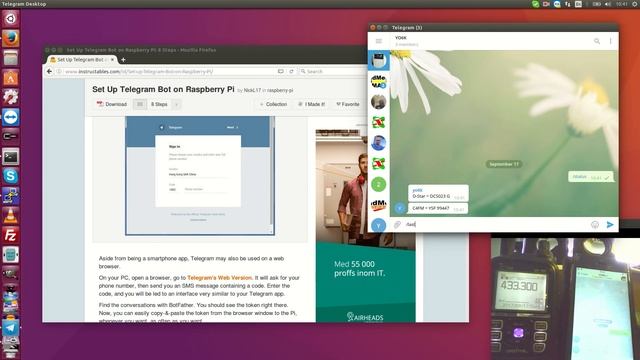Open clock in top panel
This screenshot has height=360, width=640.
(x=622, y=4)
